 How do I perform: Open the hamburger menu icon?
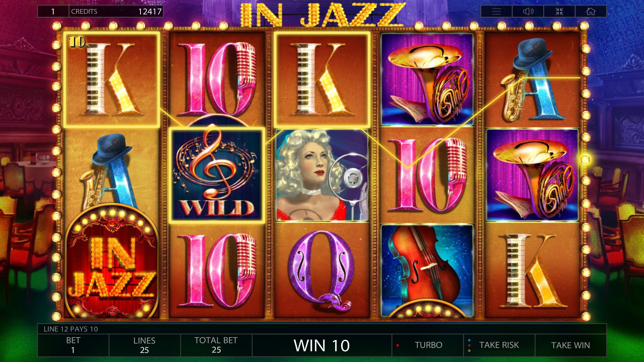click(496, 11)
